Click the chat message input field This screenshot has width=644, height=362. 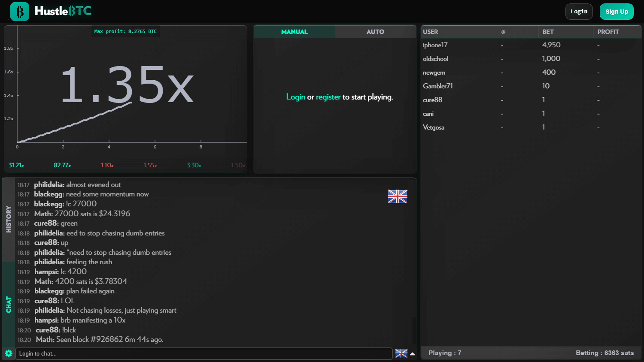coord(204,353)
